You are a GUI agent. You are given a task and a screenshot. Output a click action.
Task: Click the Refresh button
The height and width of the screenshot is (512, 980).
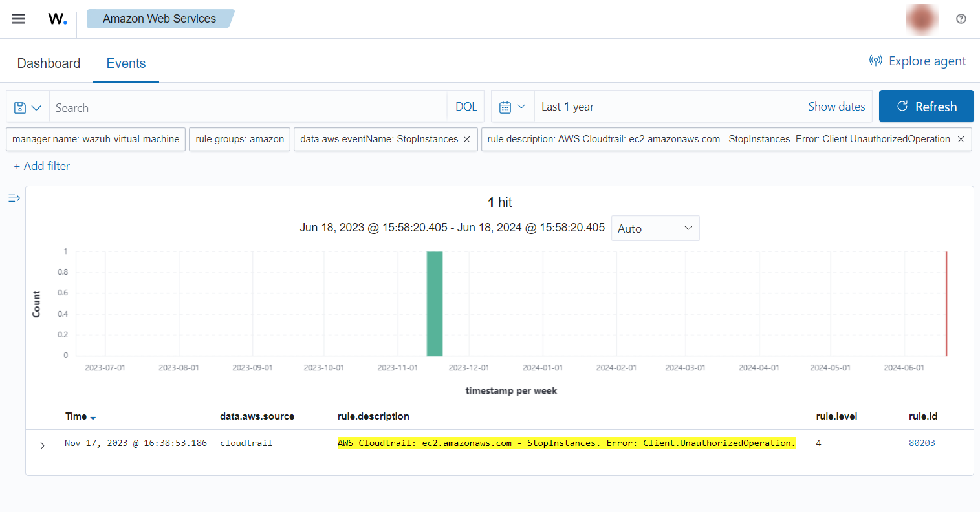pos(926,107)
